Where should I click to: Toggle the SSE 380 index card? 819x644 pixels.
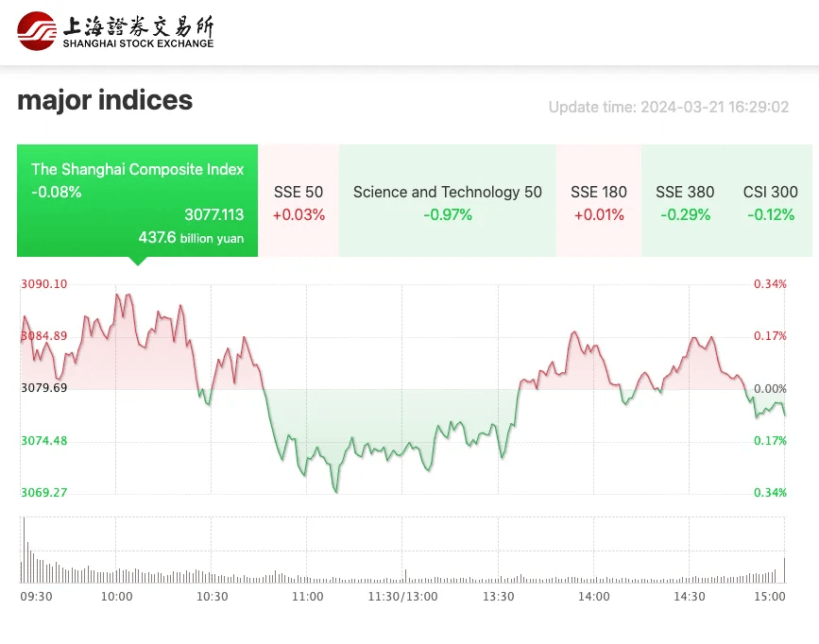point(685,199)
